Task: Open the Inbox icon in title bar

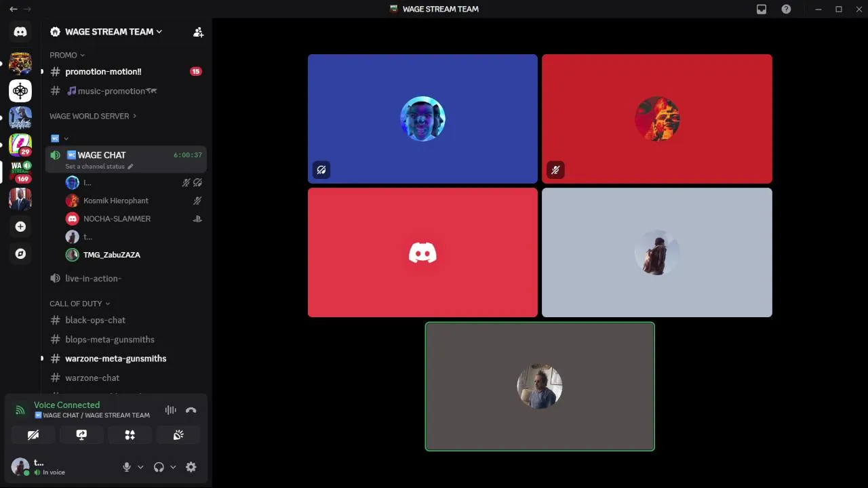Action: [762, 9]
